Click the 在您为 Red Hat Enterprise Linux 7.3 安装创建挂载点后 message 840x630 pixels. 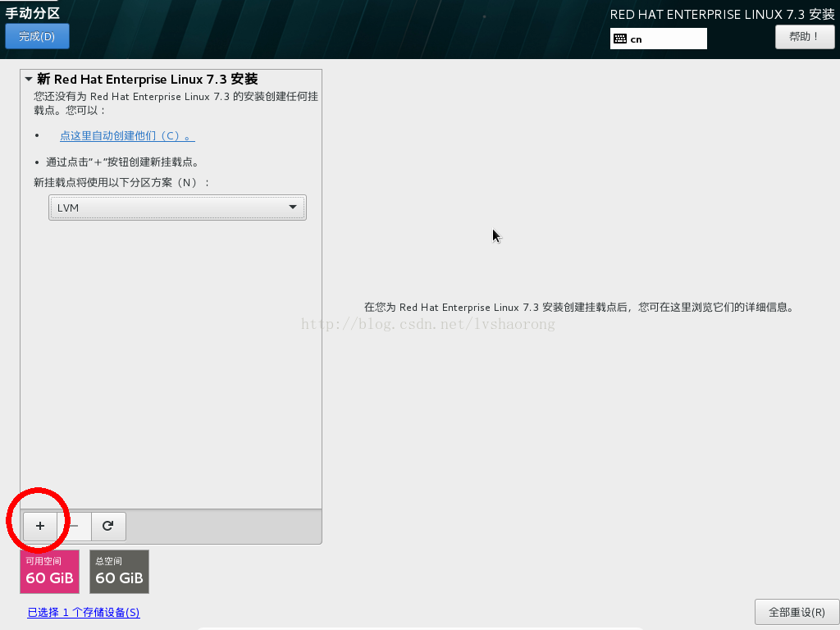580,307
